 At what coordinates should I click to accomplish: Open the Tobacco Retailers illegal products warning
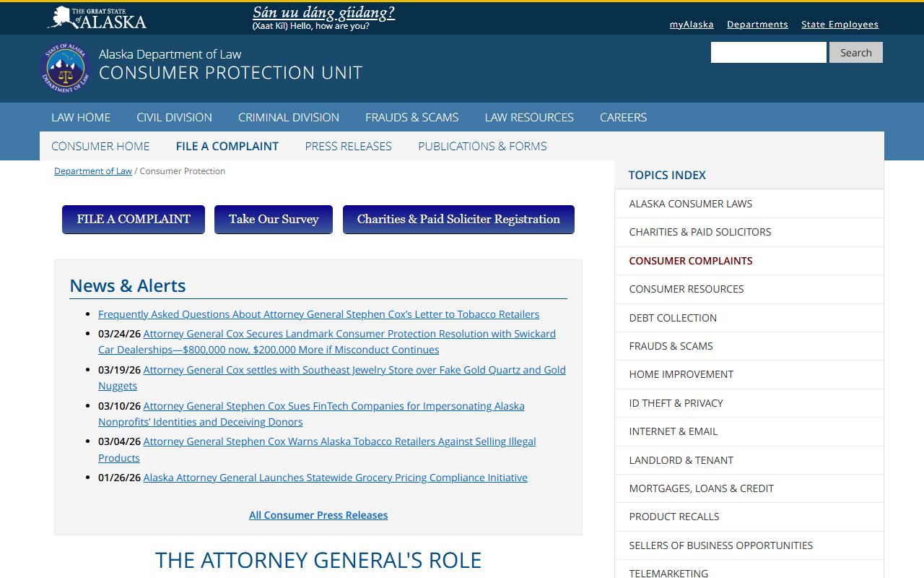click(x=317, y=449)
